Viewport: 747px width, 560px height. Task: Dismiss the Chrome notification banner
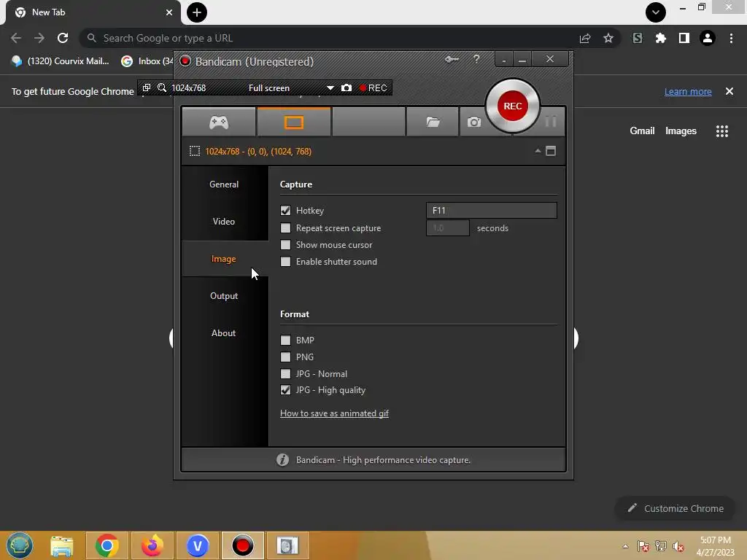tap(729, 91)
